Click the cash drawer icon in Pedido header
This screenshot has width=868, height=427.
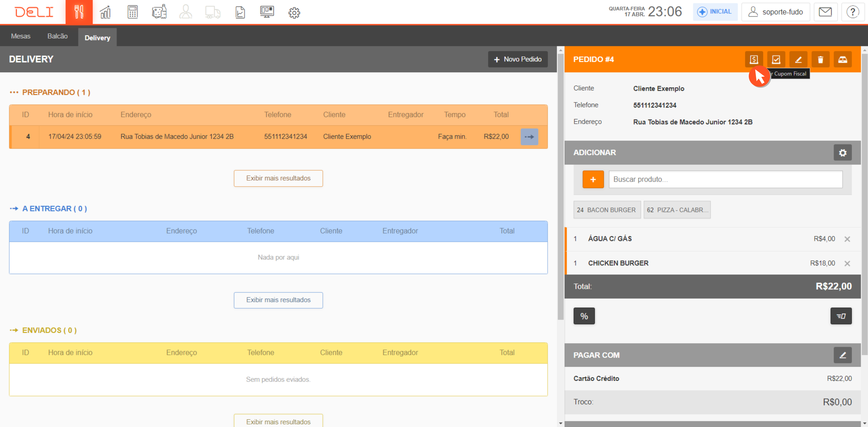[x=843, y=60]
